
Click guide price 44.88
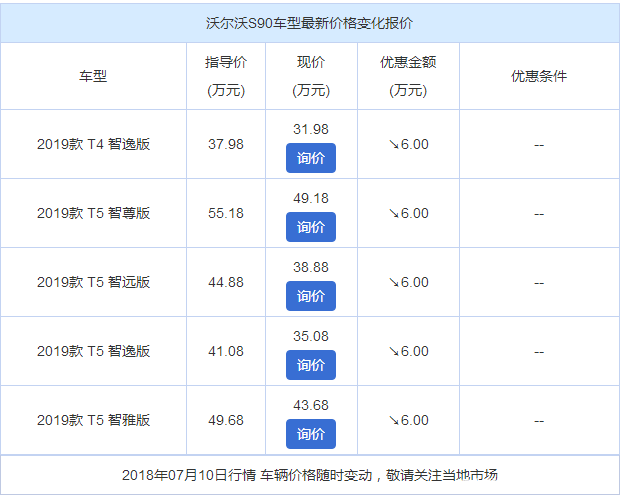click(226, 282)
